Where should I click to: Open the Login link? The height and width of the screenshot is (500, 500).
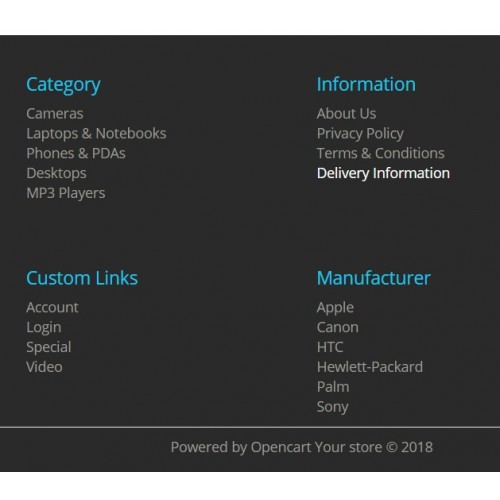(x=44, y=327)
